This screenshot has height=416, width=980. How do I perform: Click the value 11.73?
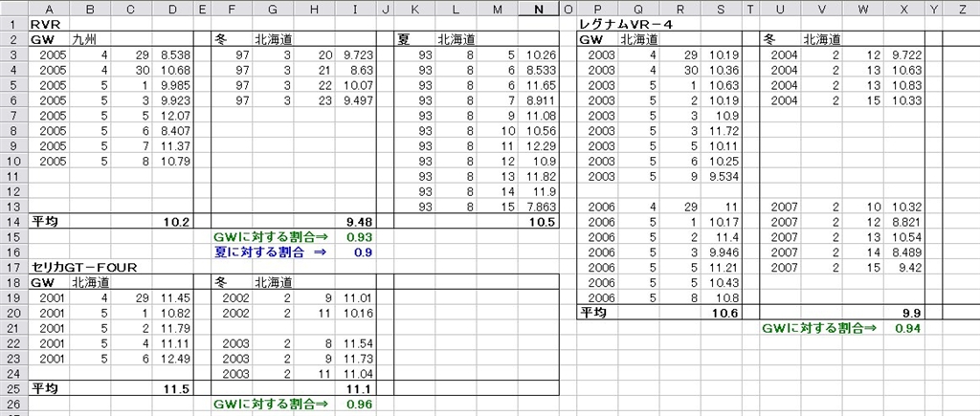(x=360, y=358)
